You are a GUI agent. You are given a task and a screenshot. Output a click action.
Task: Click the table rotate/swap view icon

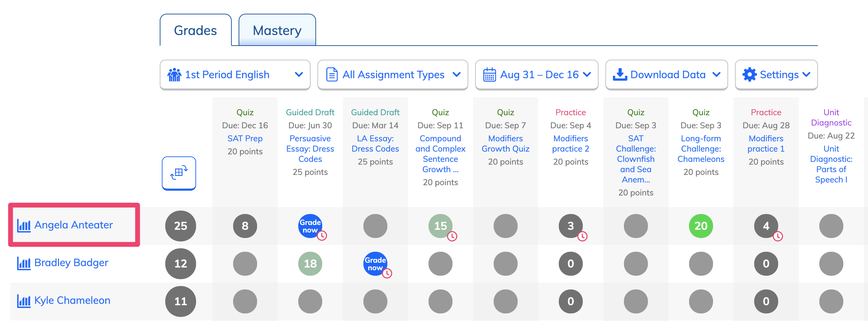[179, 173]
